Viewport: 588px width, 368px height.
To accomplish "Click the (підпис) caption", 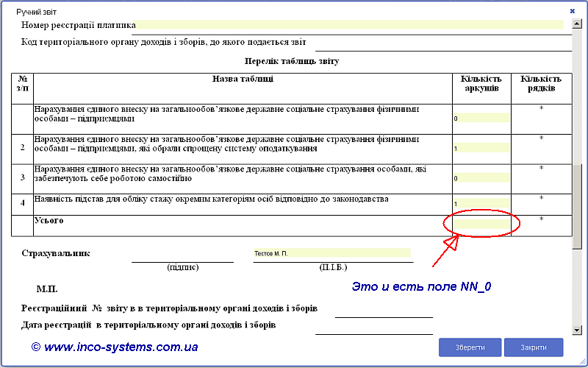I will (x=182, y=267).
